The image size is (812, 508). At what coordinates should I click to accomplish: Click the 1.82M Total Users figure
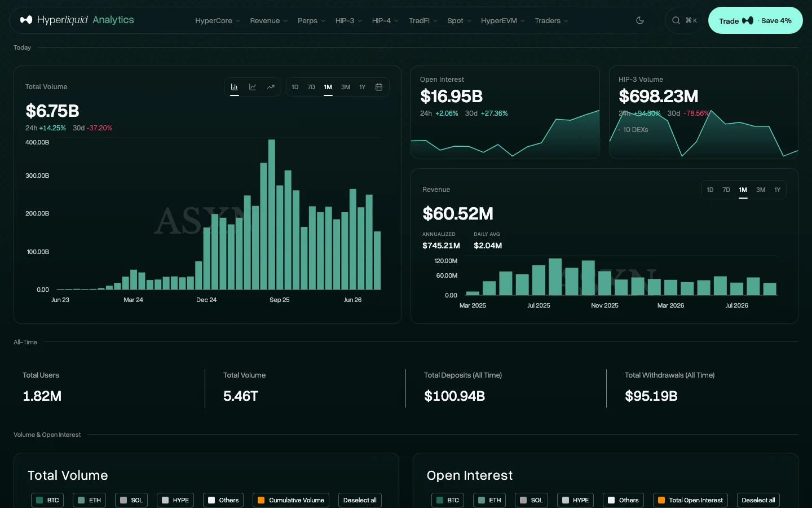pos(42,396)
